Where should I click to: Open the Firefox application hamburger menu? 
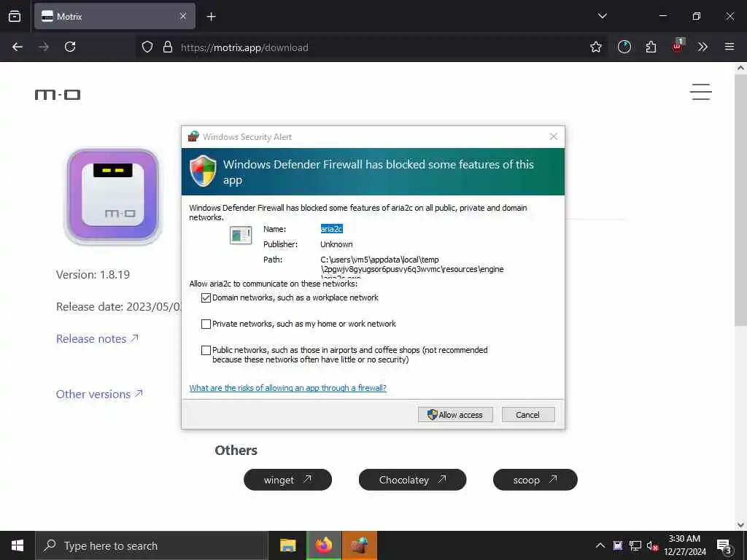click(x=729, y=47)
